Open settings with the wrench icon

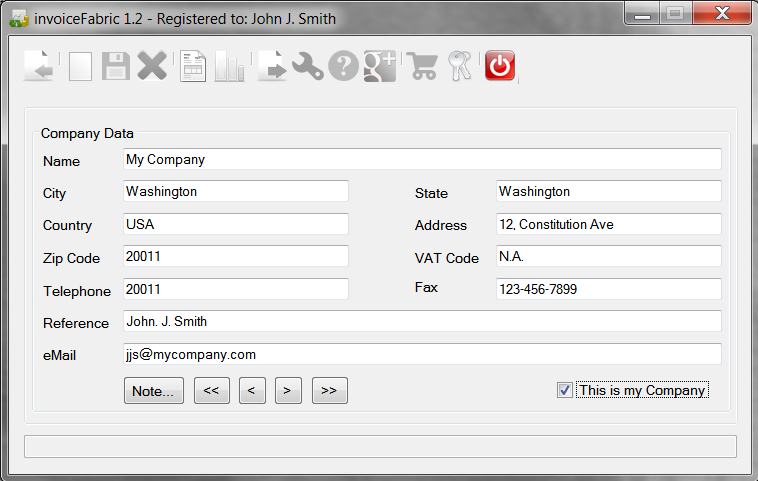[308, 66]
